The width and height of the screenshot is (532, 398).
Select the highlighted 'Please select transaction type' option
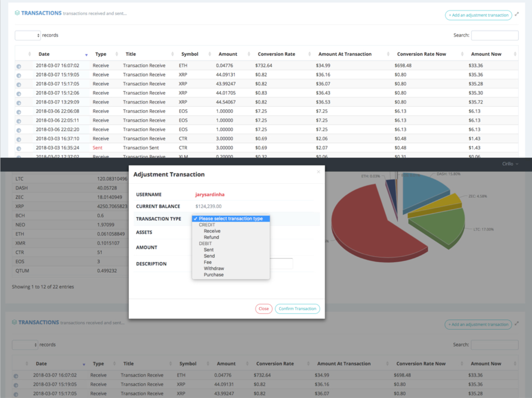coord(230,219)
